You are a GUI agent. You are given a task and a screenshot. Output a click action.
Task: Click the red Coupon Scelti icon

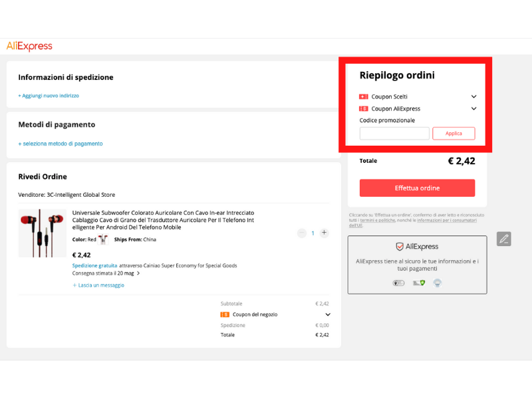click(363, 97)
